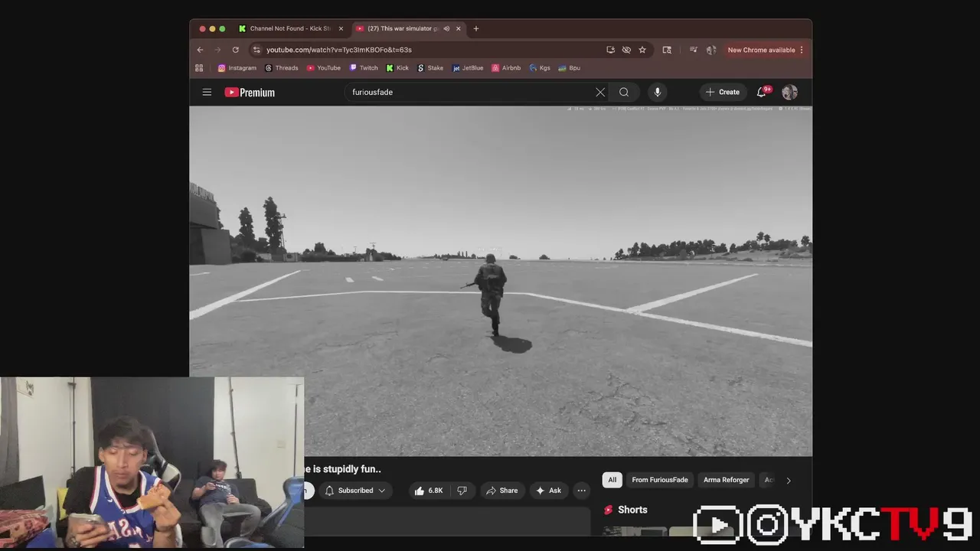Click the address bar URL
This screenshot has height=551, width=980.
[x=339, y=50]
